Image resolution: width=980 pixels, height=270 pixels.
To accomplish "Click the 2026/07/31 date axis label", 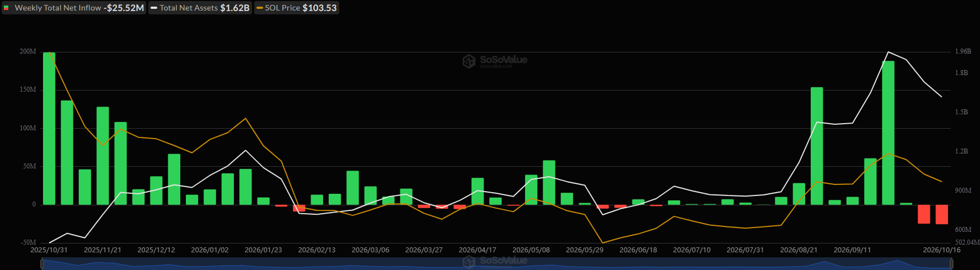I will (x=745, y=250).
